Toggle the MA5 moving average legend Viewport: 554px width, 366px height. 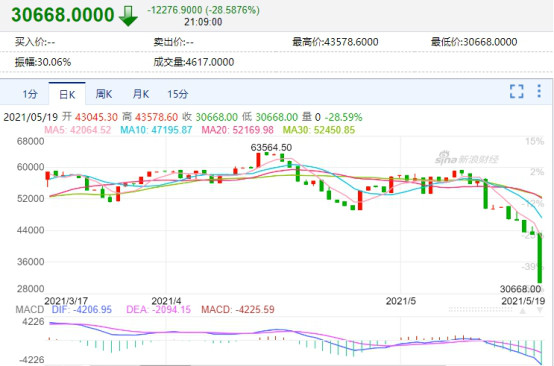78,130
